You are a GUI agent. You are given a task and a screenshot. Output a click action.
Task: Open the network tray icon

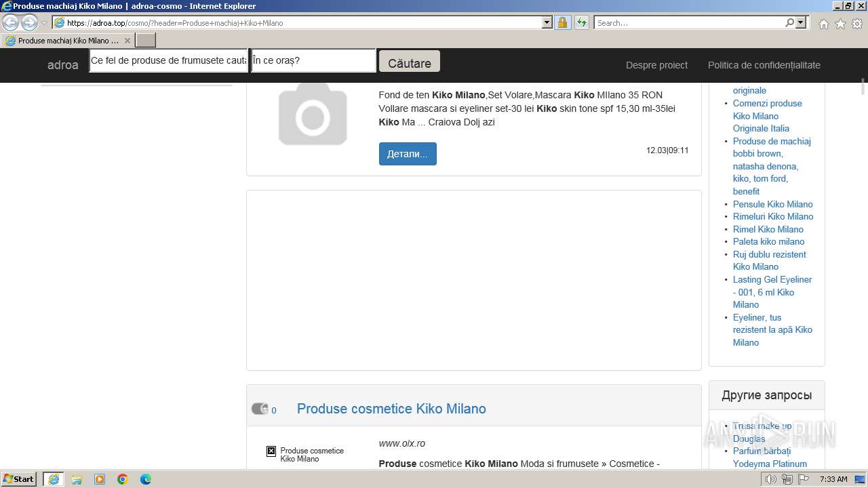point(787,479)
